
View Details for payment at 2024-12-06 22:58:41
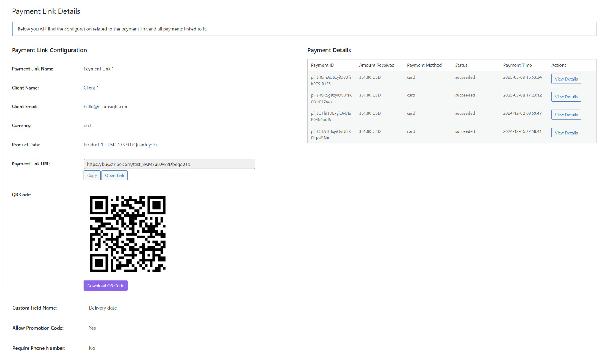pyautogui.click(x=566, y=133)
